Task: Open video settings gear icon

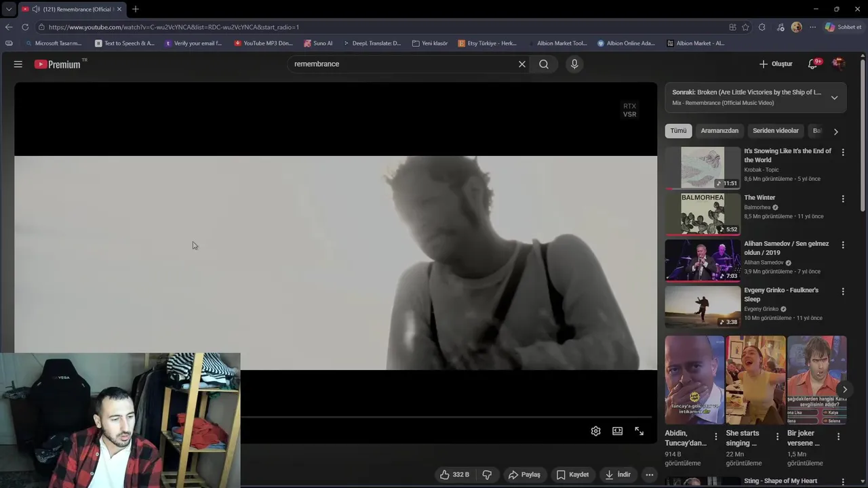Action: pyautogui.click(x=595, y=431)
